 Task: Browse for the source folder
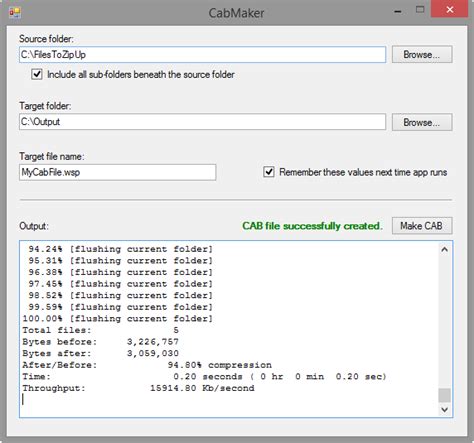pyautogui.click(x=422, y=54)
